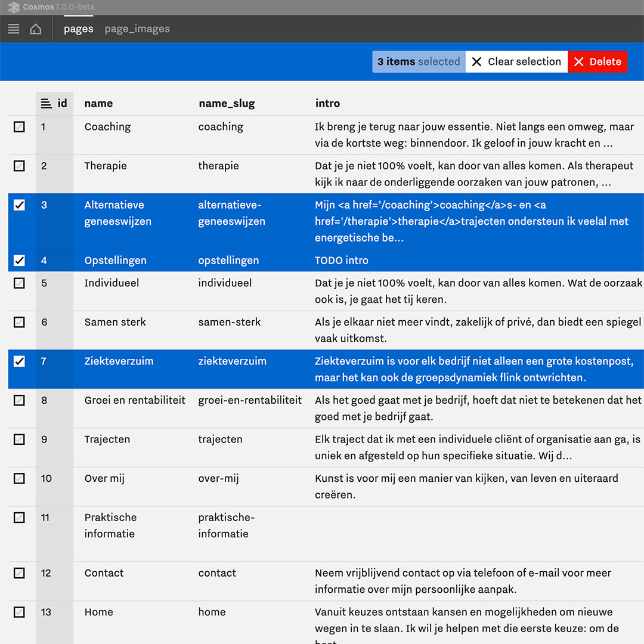Screen dimensions: 644x644
Task: Click the intro column header
Action: (327, 104)
